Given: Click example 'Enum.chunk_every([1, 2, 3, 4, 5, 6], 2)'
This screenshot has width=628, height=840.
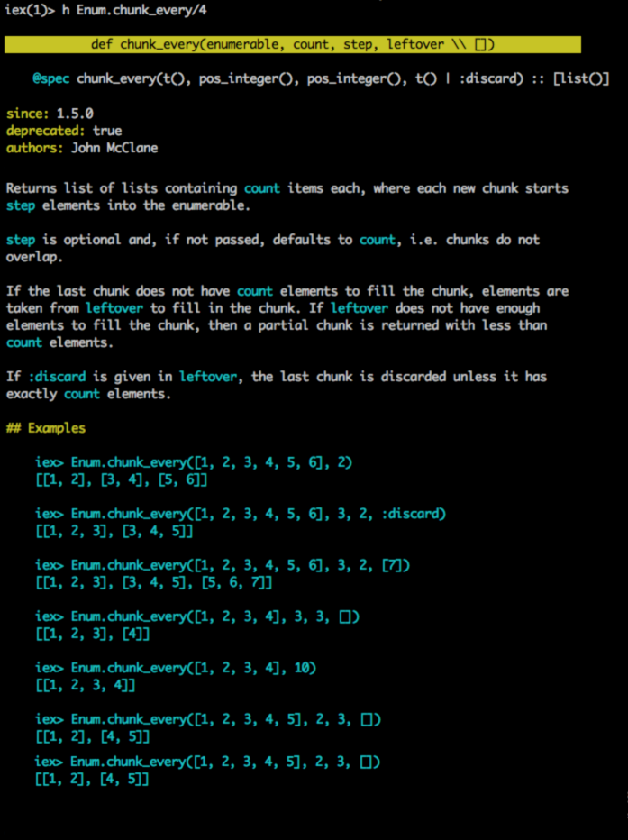Looking at the screenshot, I should point(212,462).
